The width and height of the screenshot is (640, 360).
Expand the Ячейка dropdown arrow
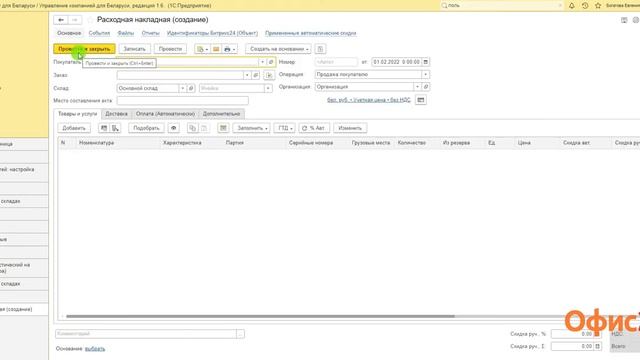[x=268, y=88]
